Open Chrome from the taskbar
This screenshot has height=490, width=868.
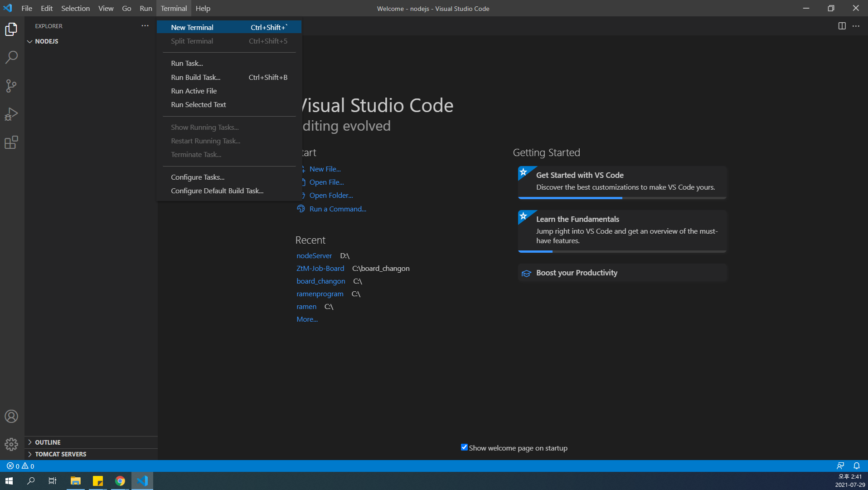click(x=120, y=481)
